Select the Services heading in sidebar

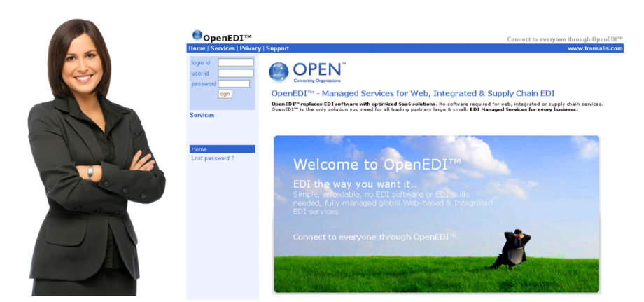click(202, 115)
